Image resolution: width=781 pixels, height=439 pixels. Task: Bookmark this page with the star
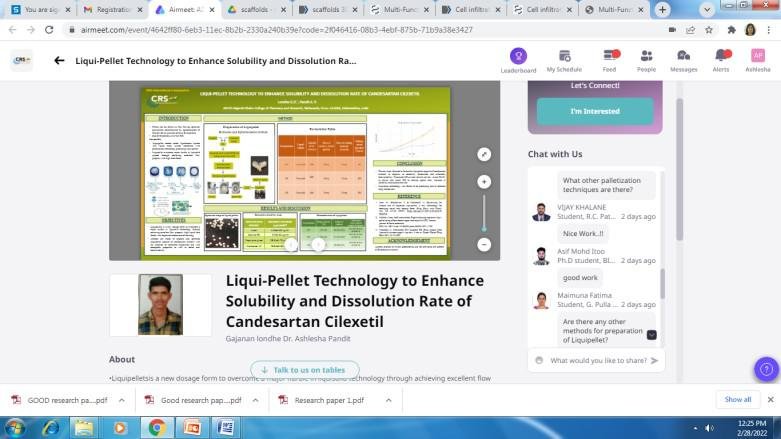(x=709, y=30)
